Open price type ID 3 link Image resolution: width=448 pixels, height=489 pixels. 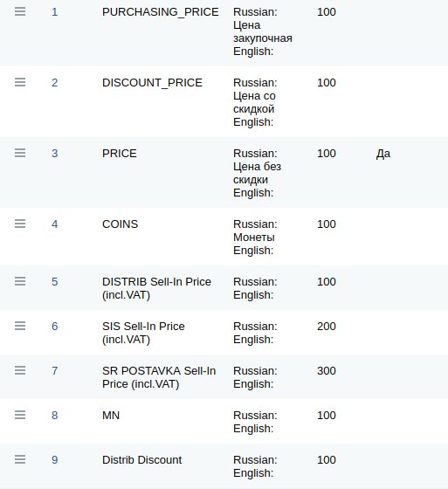coord(55,154)
